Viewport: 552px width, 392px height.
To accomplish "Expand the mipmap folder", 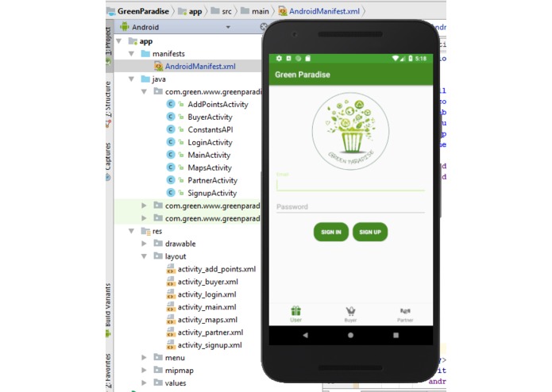I will pyautogui.click(x=144, y=371).
